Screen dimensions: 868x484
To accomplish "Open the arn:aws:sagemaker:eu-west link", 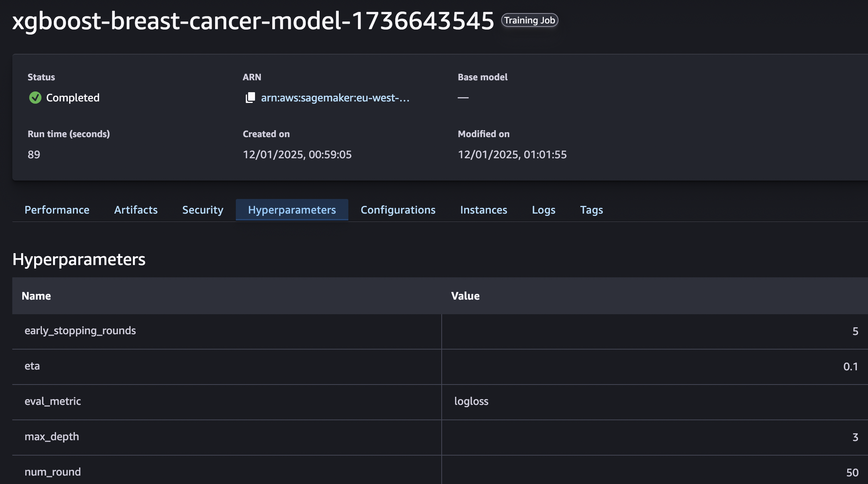I will (335, 98).
